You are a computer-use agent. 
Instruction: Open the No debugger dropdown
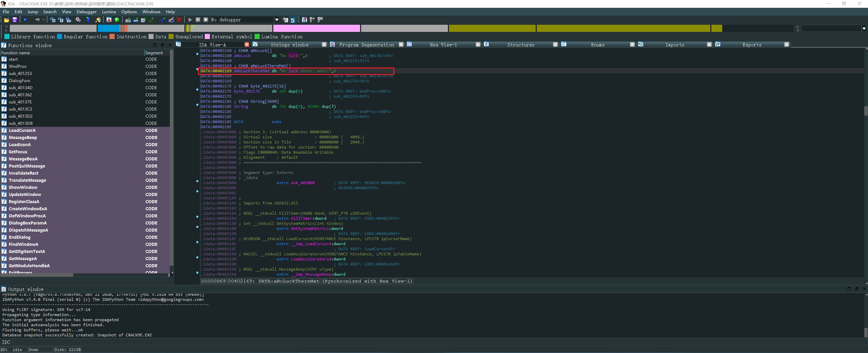pyautogui.click(x=277, y=20)
